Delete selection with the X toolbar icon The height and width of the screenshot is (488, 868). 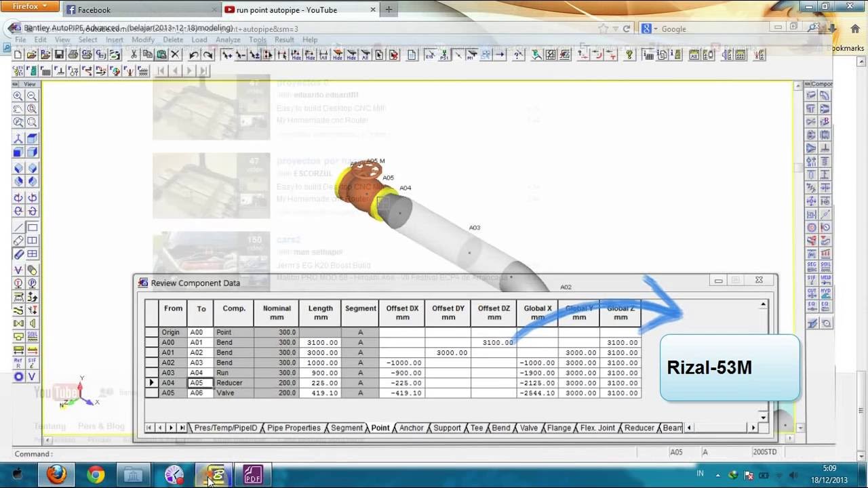tap(175, 55)
